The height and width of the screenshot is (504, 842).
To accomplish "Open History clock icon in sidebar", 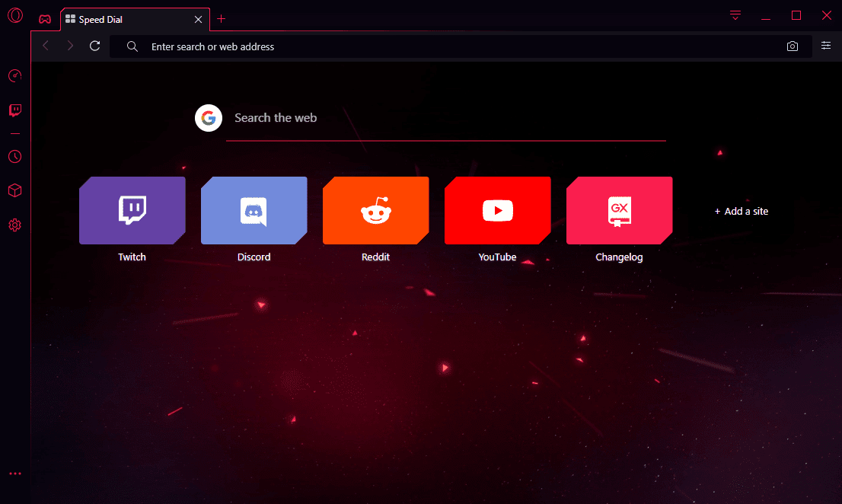I will tap(15, 157).
